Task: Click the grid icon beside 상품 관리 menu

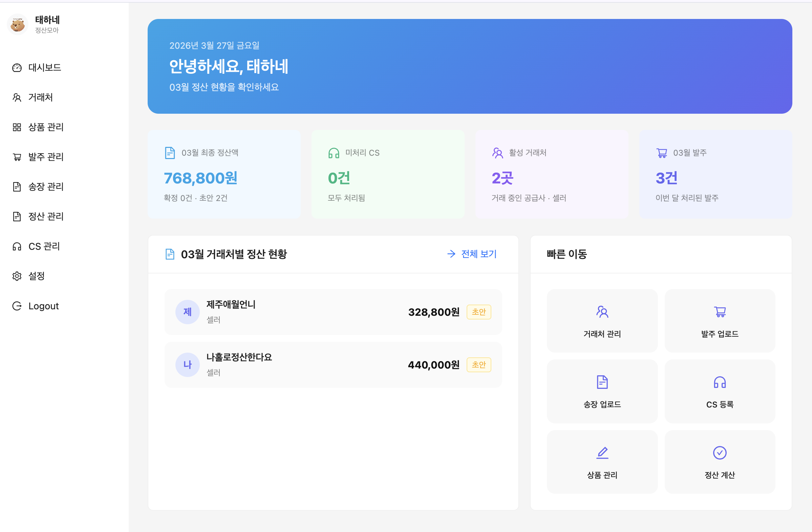Action: click(17, 127)
